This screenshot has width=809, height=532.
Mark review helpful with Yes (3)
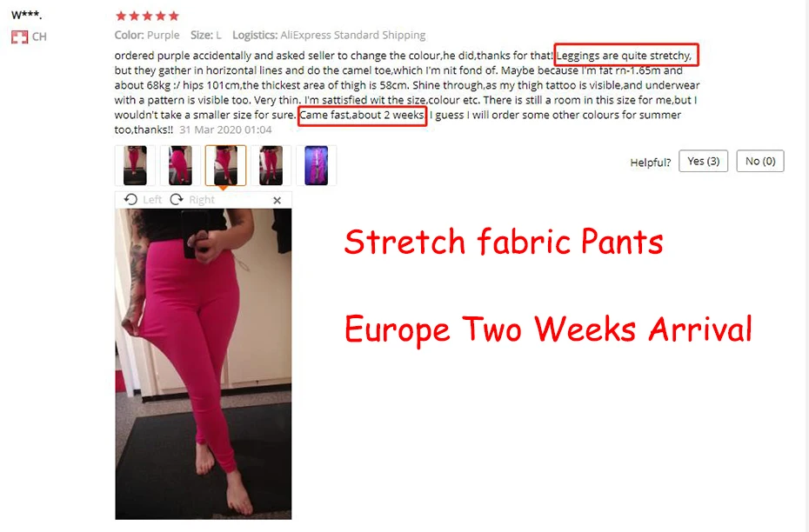tap(703, 162)
